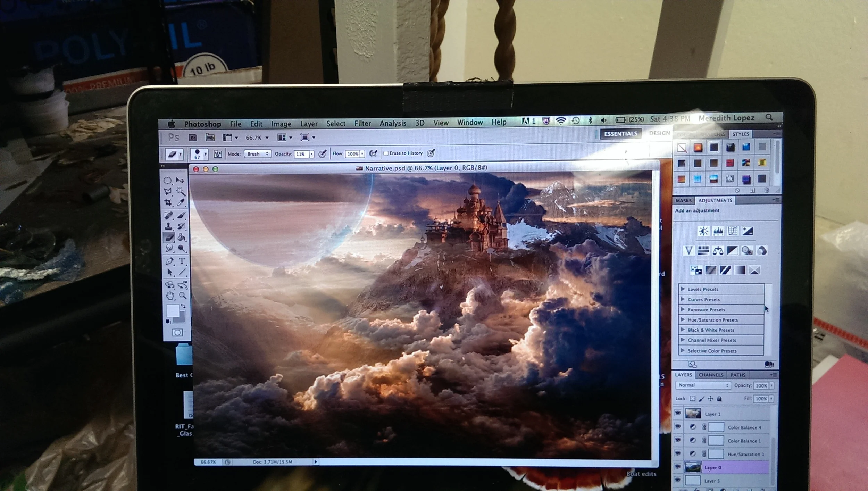Select the Pen tool

[169, 261]
